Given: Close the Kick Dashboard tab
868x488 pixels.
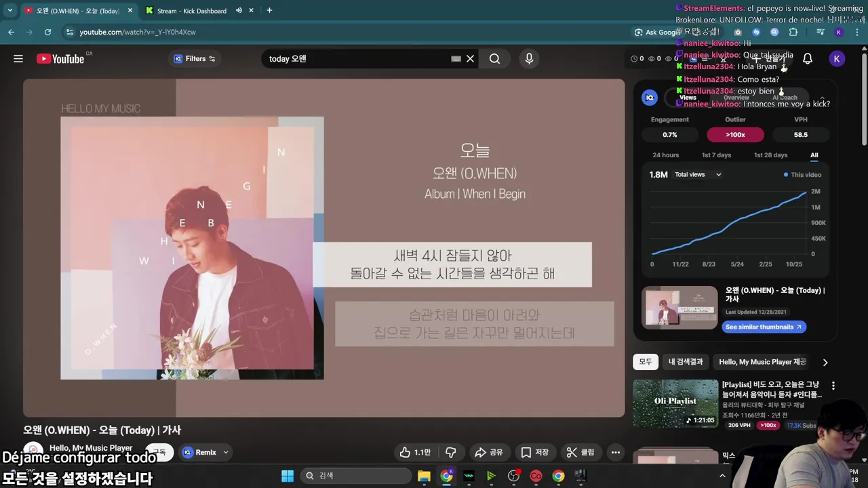Looking at the screenshot, I should pos(252,11).
